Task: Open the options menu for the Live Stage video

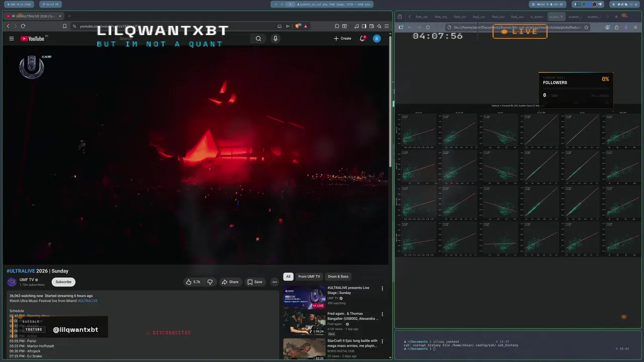Action: click(x=382, y=289)
